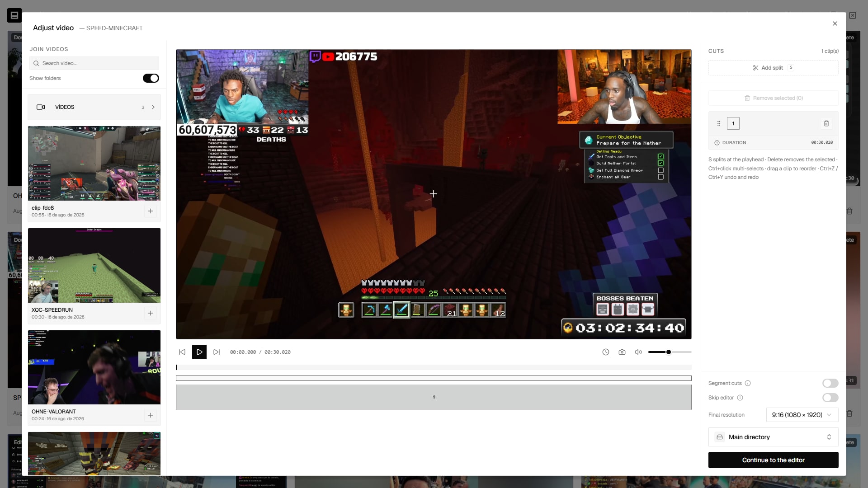Viewport: 868px width, 488px height.
Task: Toggle the Segment cuts switch
Action: coord(830,383)
